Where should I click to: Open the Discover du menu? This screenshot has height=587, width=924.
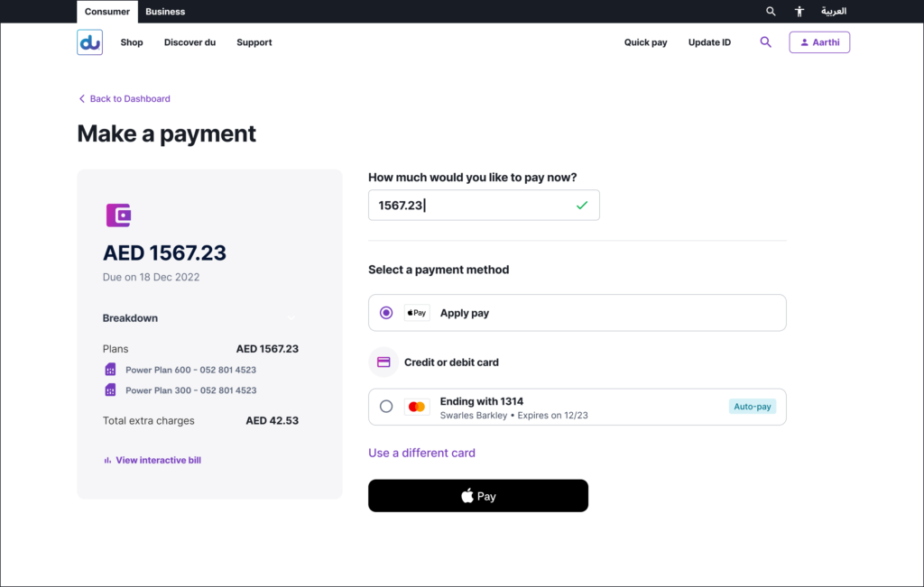tap(189, 42)
